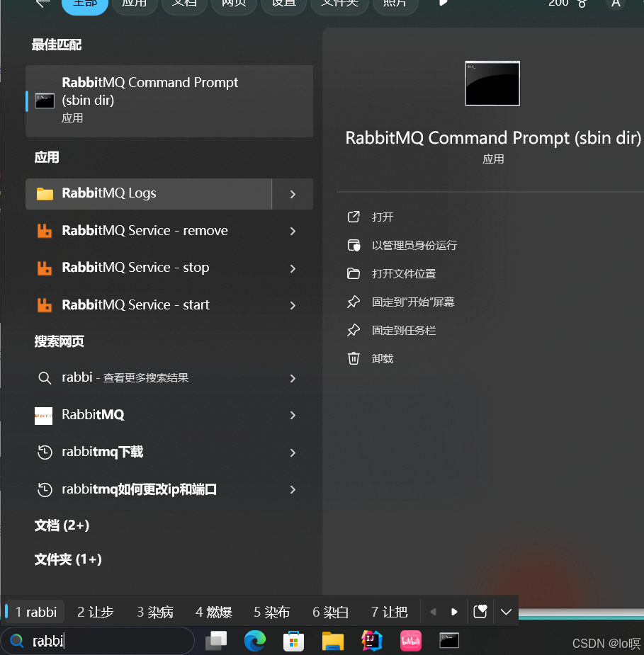Click the RabbitMQ Service - stop icon
The image size is (644, 655).
tap(45, 268)
